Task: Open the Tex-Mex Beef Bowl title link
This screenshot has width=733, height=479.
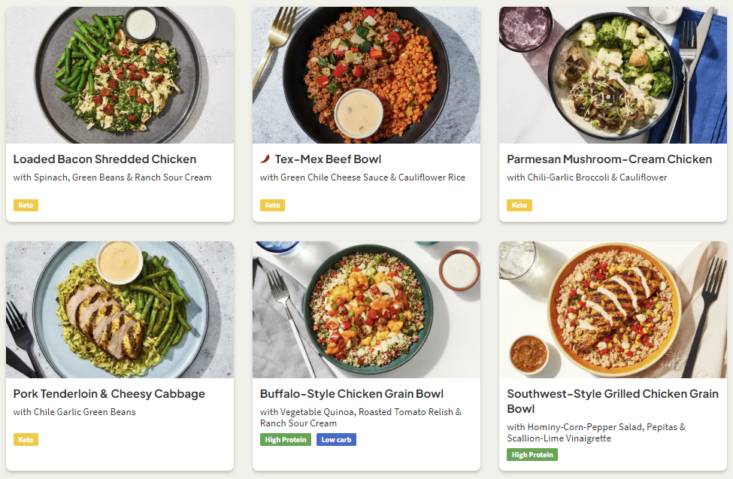Action: click(328, 159)
